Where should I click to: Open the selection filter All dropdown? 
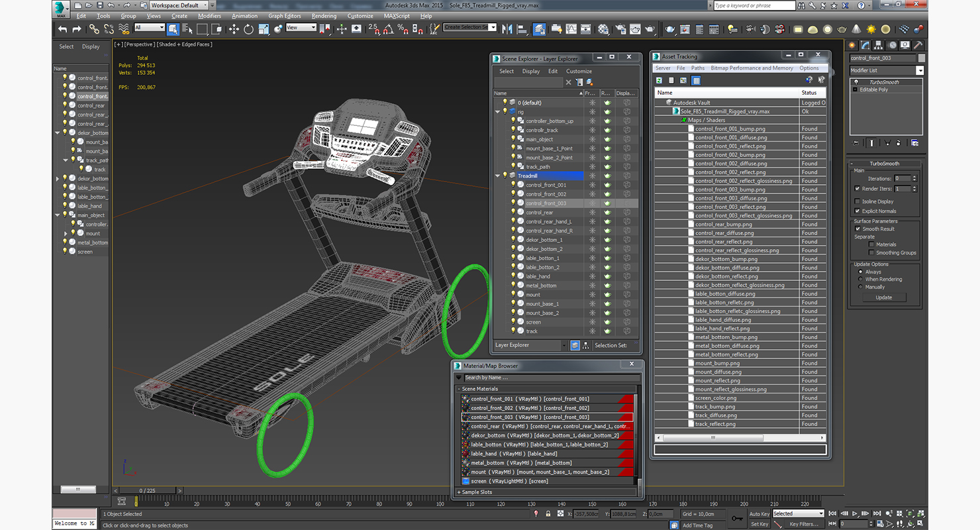(149, 28)
